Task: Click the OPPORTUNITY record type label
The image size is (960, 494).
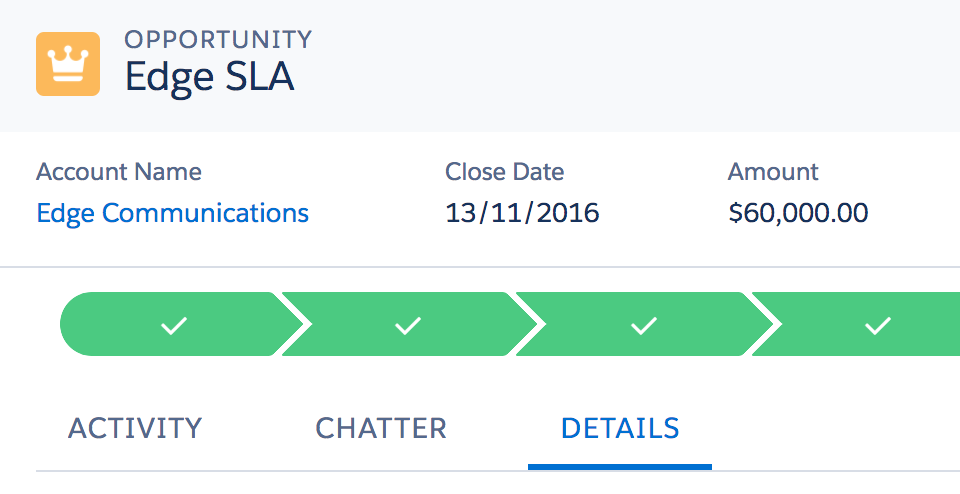Action: [x=219, y=40]
